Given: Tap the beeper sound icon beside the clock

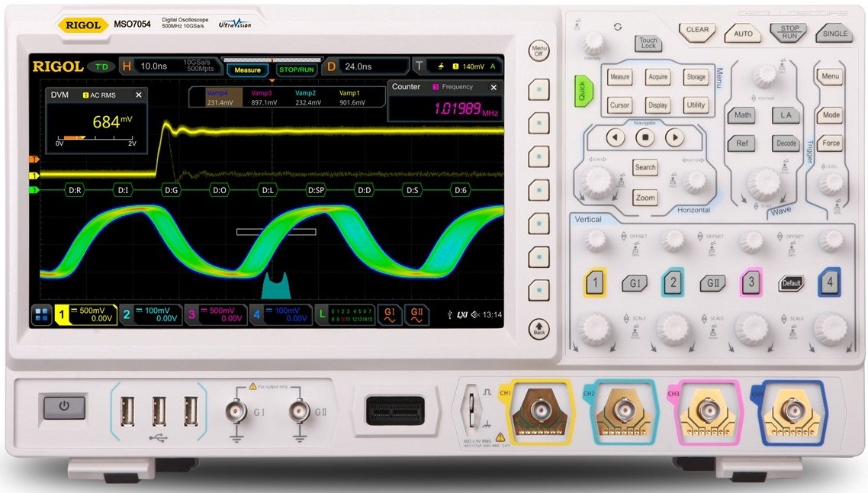Looking at the screenshot, I should (x=475, y=314).
